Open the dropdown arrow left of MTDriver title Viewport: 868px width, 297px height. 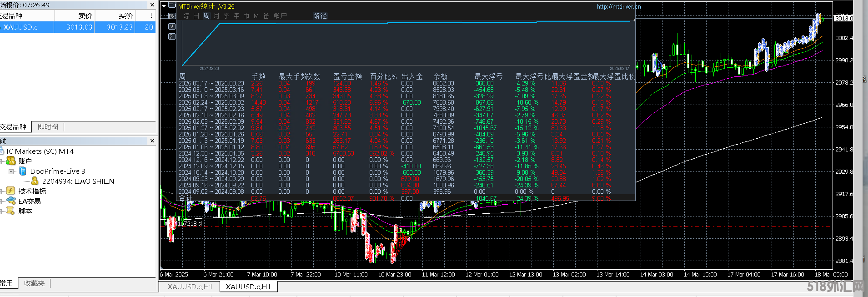point(164,6)
